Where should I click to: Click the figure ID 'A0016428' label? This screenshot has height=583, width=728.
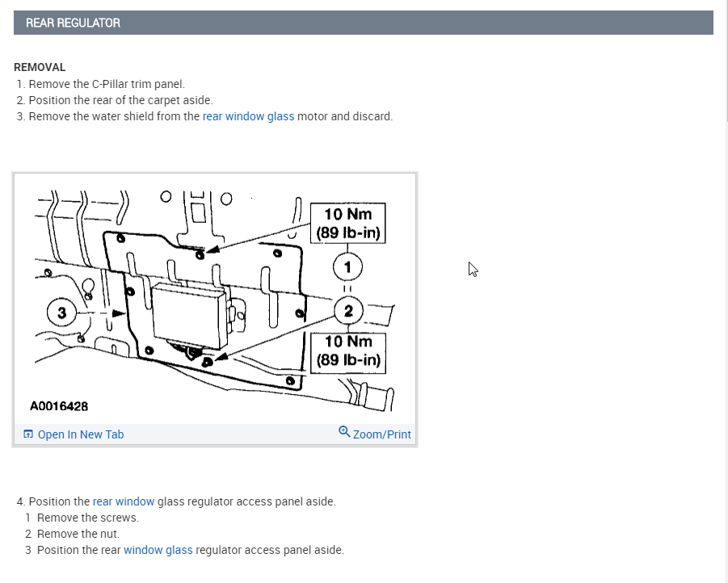[59, 406]
